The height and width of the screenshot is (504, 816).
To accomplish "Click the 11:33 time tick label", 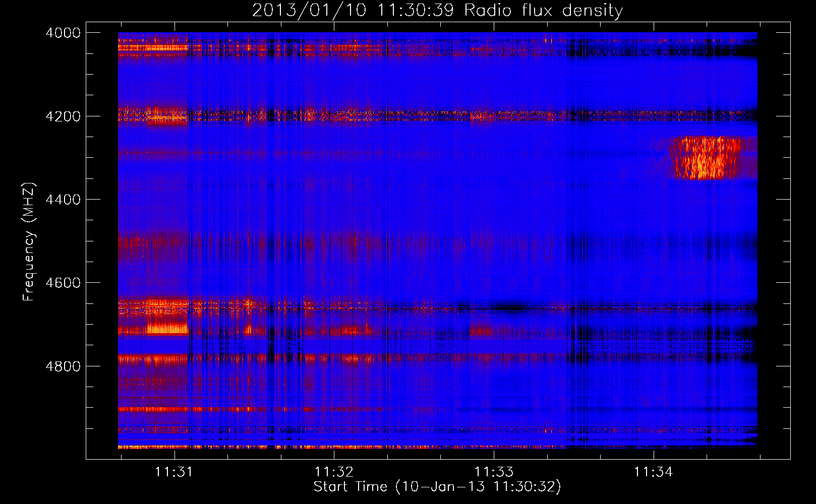I will pyautogui.click(x=494, y=472).
